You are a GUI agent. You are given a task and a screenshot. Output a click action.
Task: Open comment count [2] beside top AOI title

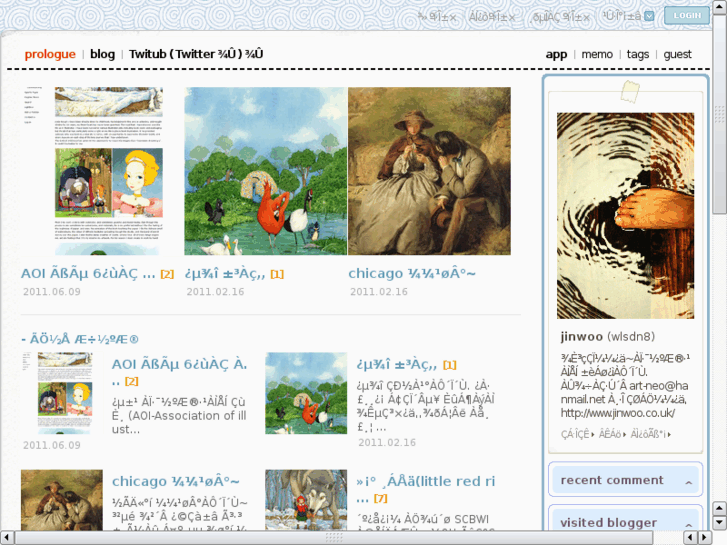click(167, 274)
